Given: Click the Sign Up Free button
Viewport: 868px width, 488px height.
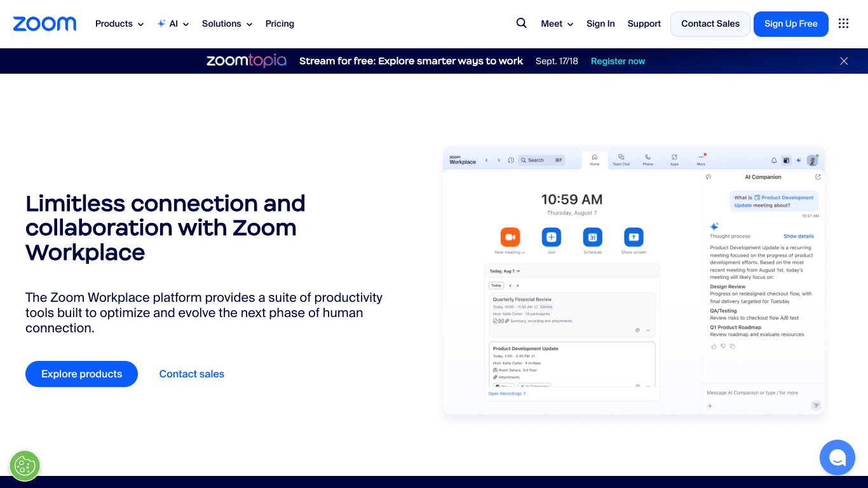Looking at the screenshot, I should click(x=790, y=24).
